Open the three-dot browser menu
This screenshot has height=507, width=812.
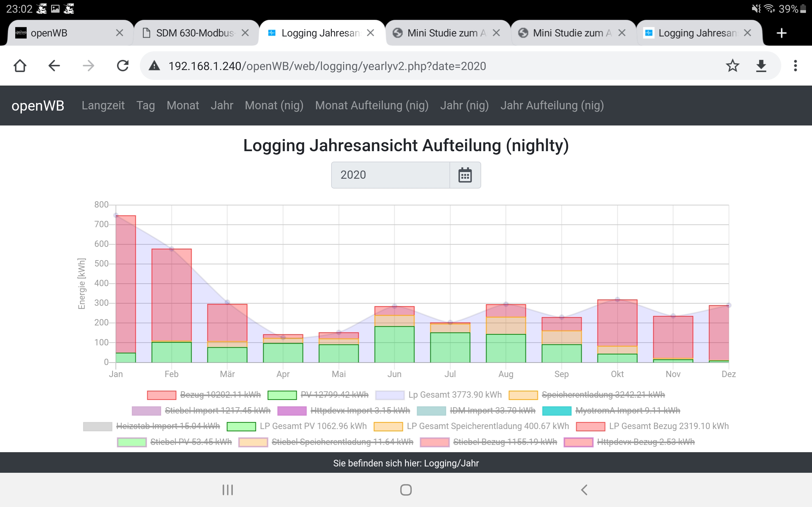(x=795, y=66)
